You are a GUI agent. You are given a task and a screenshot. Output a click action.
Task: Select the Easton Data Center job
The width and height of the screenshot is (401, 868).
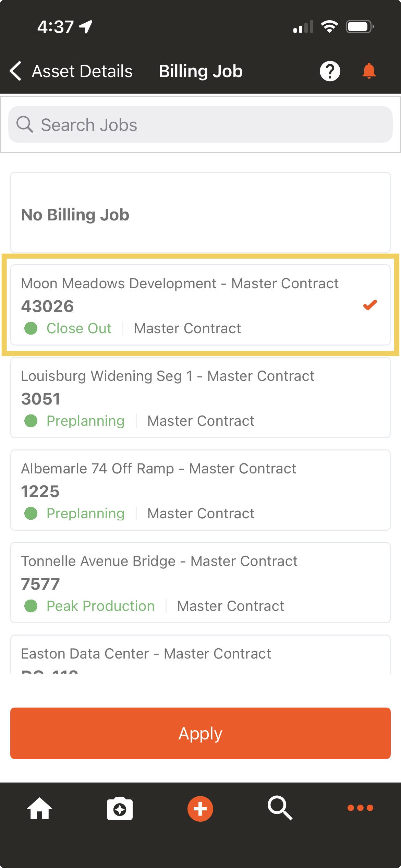[200, 654]
